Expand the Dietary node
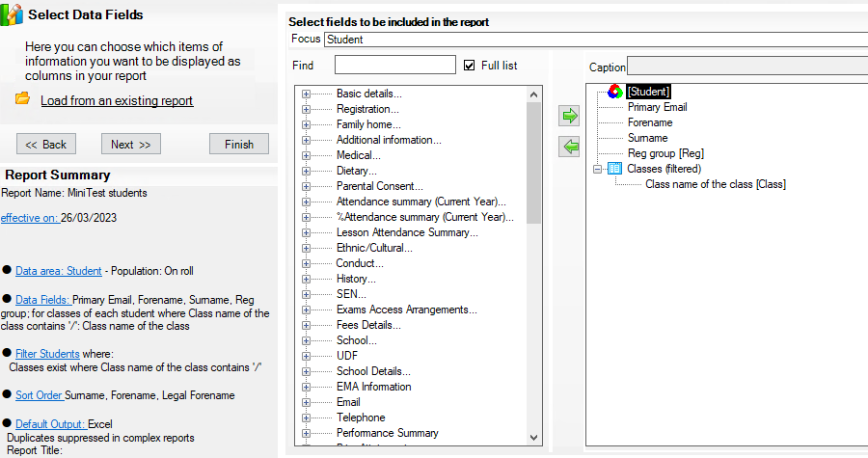The height and width of the screenshot is (458, 868). (306, 172)
